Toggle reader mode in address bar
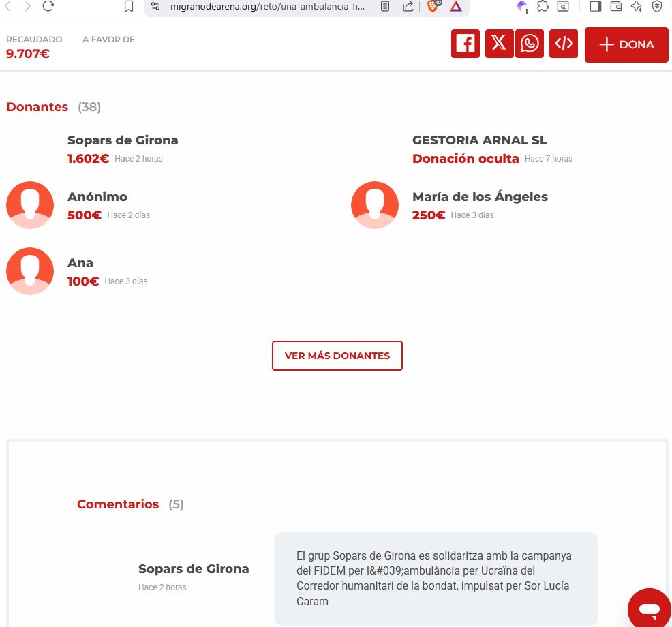672x627 pixels. point(385,6)
